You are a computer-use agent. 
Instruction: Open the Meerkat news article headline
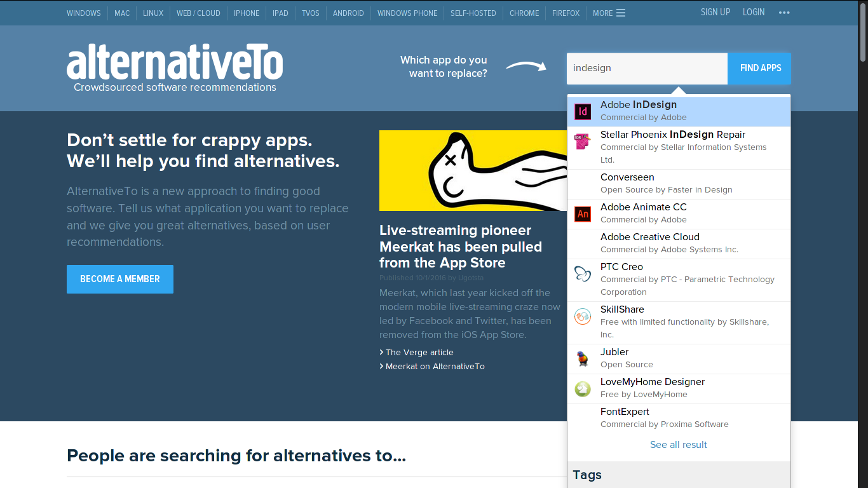coord(461,247)
